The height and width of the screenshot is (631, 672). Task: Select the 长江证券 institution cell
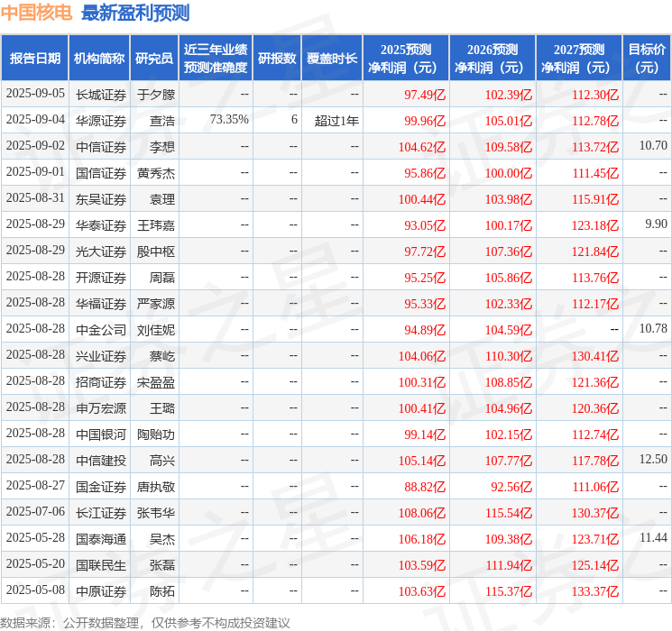(101, 513)
